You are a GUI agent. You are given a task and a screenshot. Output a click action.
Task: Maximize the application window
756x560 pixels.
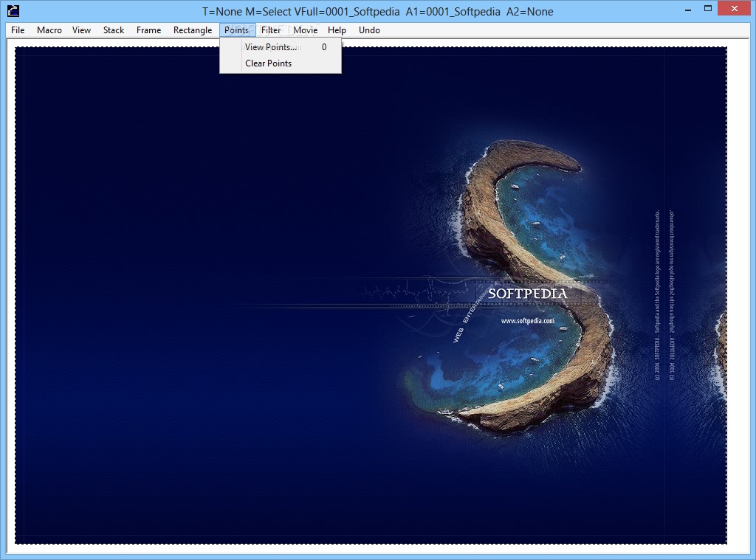[708, 9]
